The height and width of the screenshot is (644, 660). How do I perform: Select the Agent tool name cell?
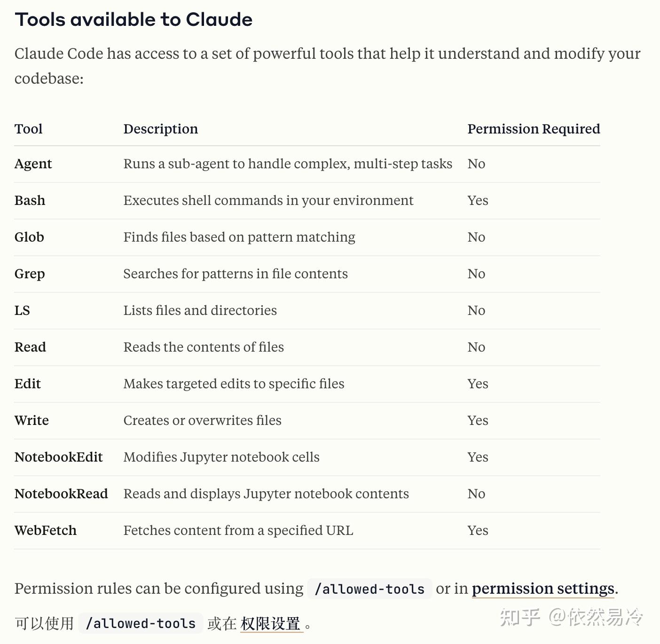point(33,164)
